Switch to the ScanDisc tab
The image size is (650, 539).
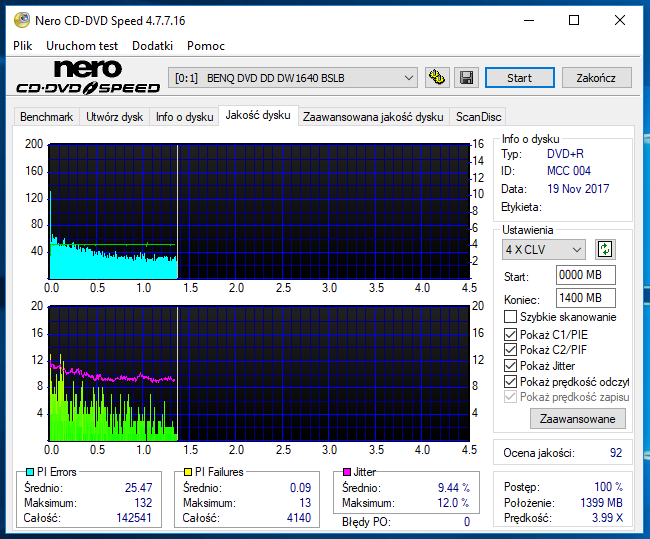point(478,117)
